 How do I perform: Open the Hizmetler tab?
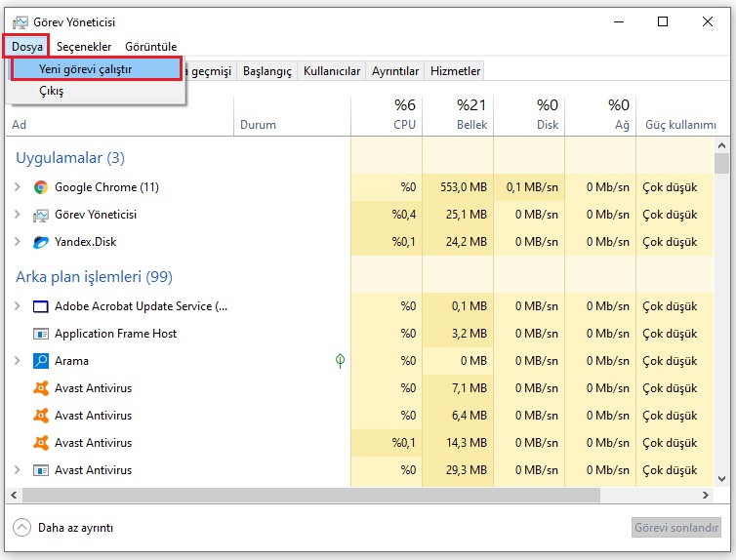455,71
